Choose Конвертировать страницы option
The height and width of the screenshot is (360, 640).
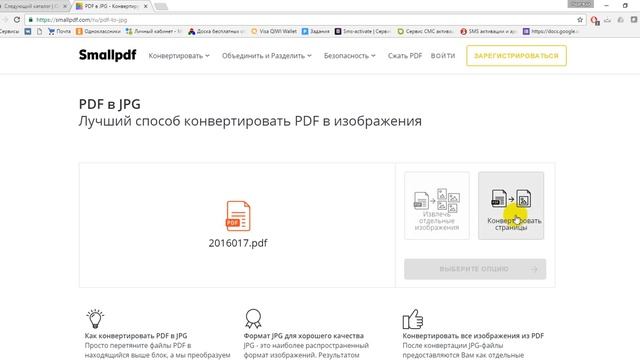[x=511, y=205]
